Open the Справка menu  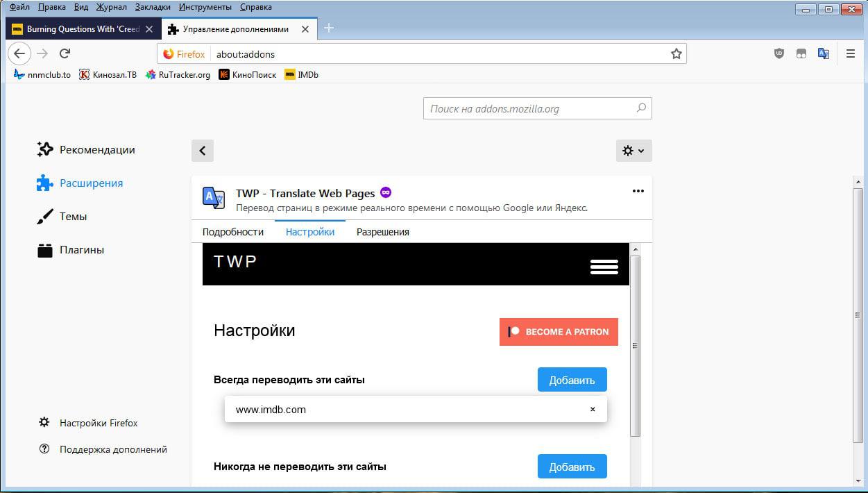point(256,7)
